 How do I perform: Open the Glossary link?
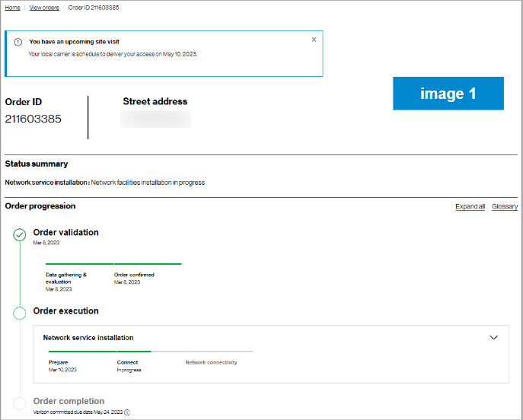(504, 207)
